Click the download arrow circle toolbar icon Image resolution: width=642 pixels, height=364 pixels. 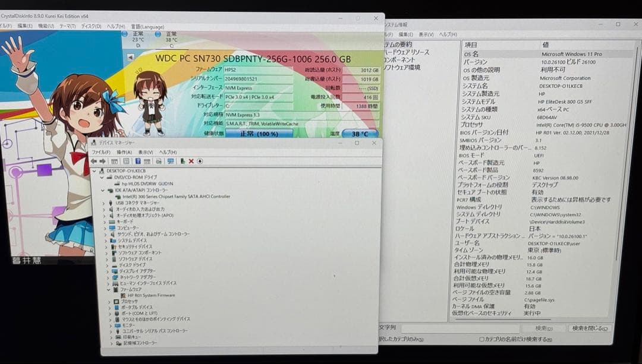tap(200, 161)
